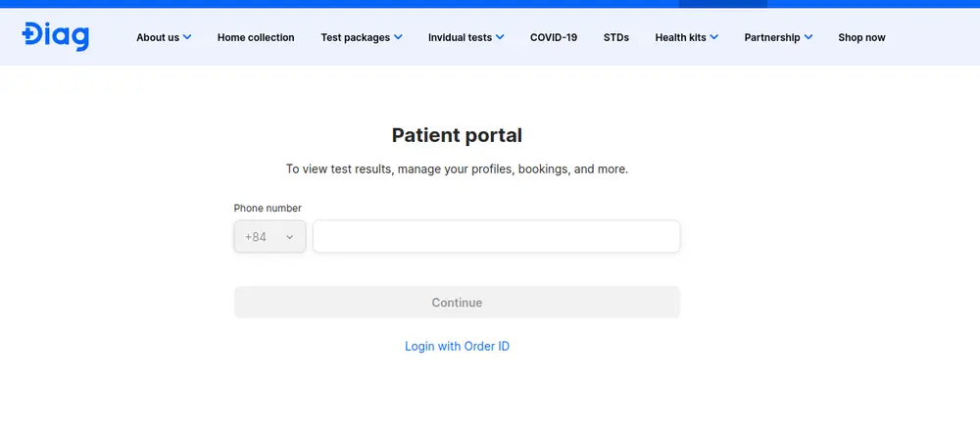The image size is (980, 430).
Task: Go to Home collection page
Action: tap(256, 37)
